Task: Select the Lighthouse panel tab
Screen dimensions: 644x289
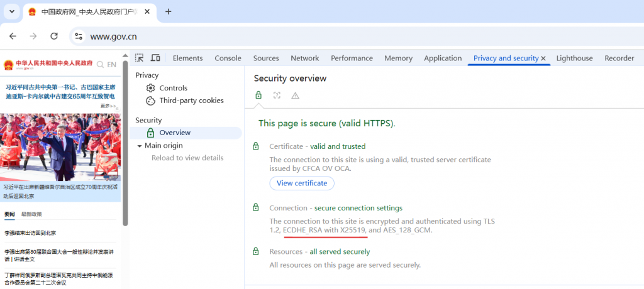Action: click(574, 58)
